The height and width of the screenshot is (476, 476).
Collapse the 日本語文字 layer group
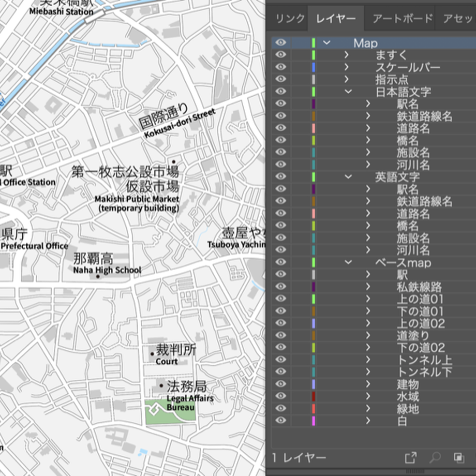tap(348, 91)
